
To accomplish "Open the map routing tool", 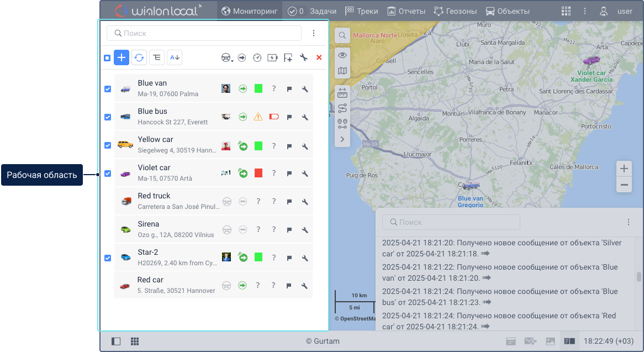I will (x=342, y=108).
